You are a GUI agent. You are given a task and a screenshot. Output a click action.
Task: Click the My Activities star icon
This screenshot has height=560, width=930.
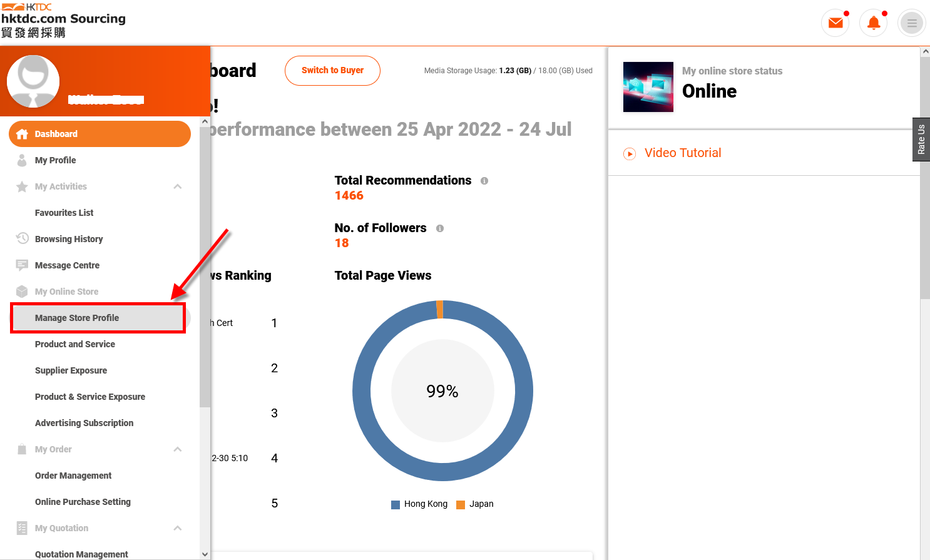point(22,186)
